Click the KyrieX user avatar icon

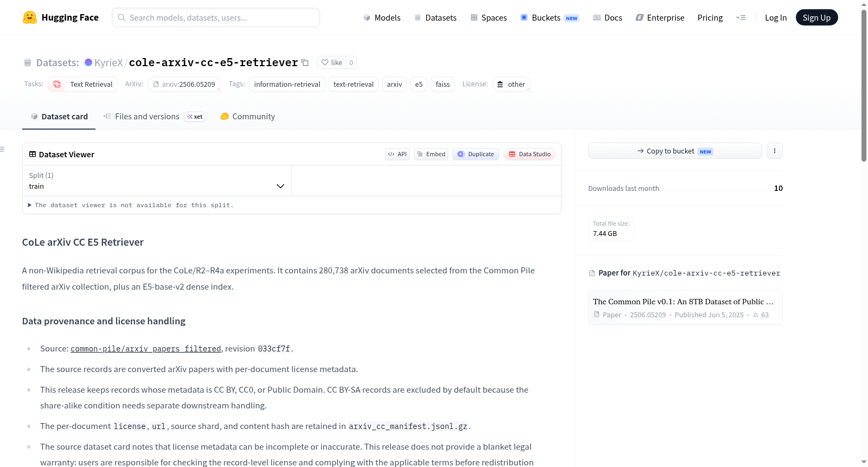pyautogui.click(x=88, y=62)
